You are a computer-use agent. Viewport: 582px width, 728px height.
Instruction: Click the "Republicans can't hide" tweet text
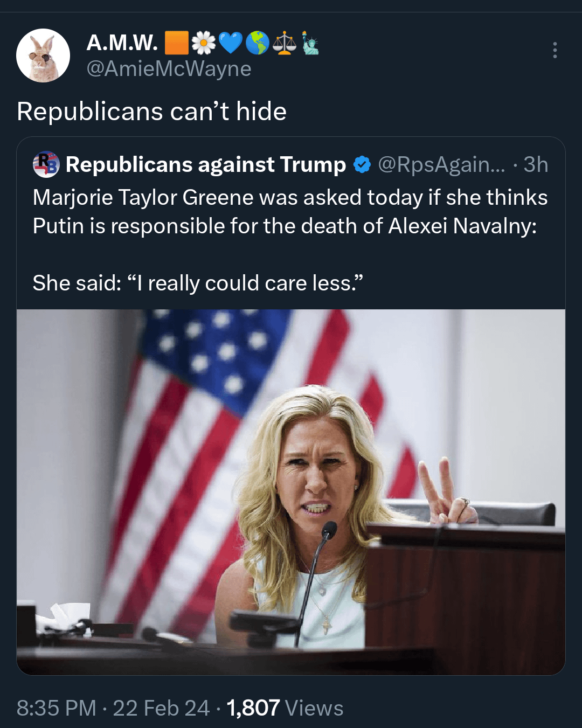point(151,112)
